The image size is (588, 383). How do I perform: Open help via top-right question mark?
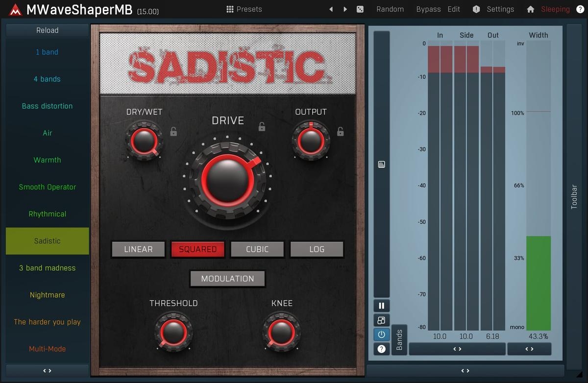pyautogui.click(x=580, y=9)
